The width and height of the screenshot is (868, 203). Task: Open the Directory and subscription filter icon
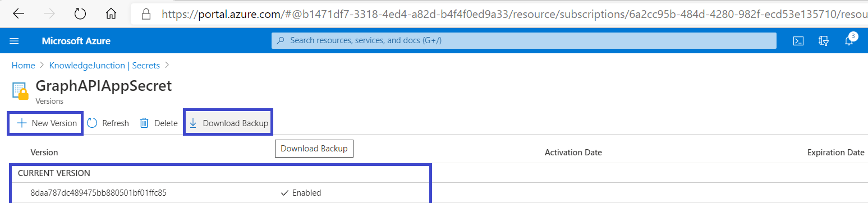click(x=824, y=41)
